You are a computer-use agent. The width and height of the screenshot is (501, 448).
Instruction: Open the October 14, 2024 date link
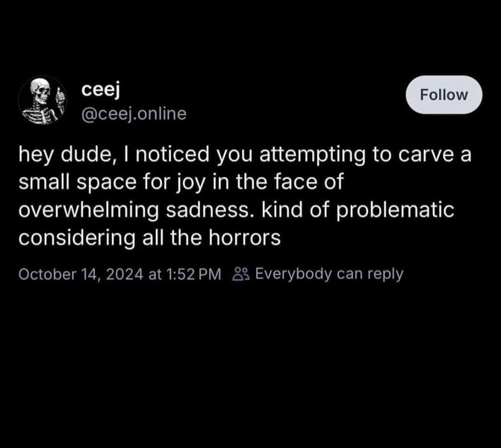pyautogui.click(x=81, y=274)
